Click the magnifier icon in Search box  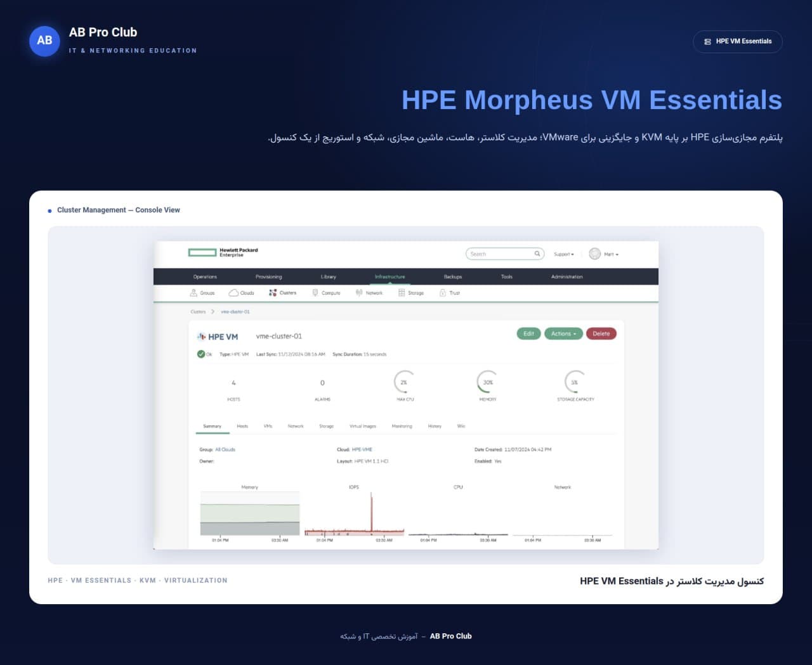tap(537, 254)
